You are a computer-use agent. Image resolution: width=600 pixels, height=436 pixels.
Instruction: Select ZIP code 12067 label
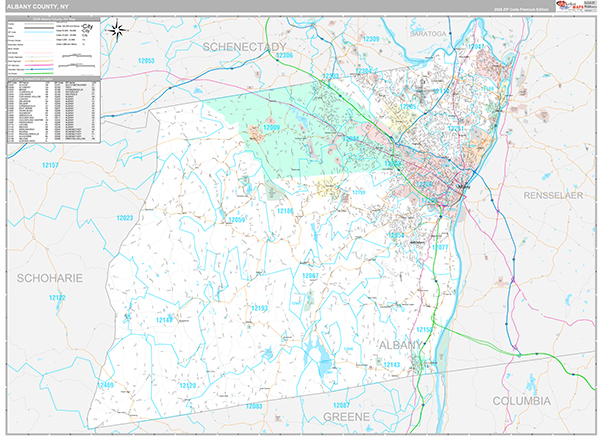[x=310, y=276]
